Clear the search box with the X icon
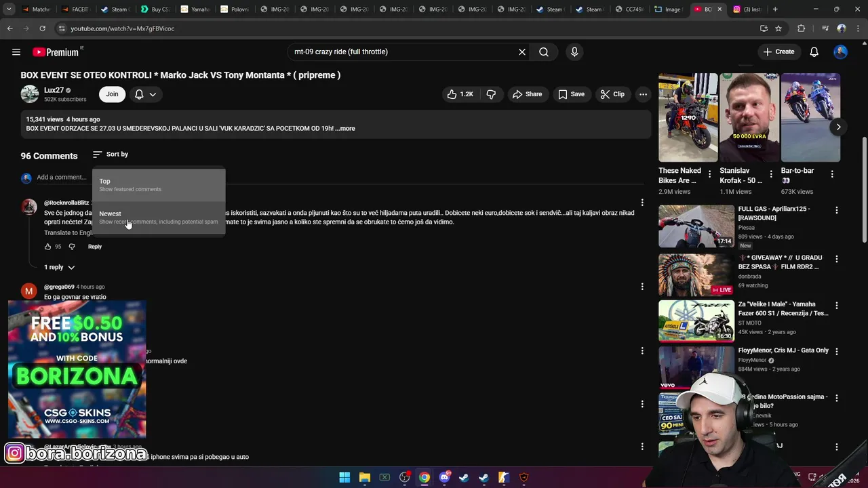 tap(522, 52)
